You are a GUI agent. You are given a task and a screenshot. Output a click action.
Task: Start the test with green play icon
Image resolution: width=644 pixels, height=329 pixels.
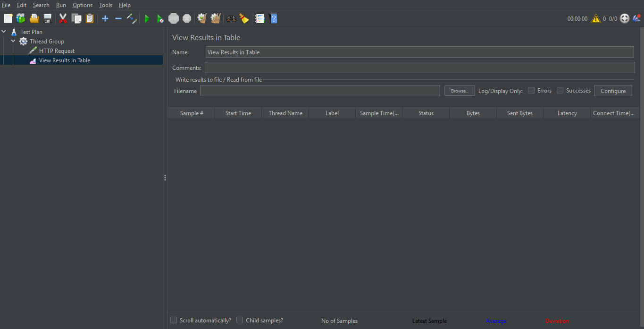147,18
